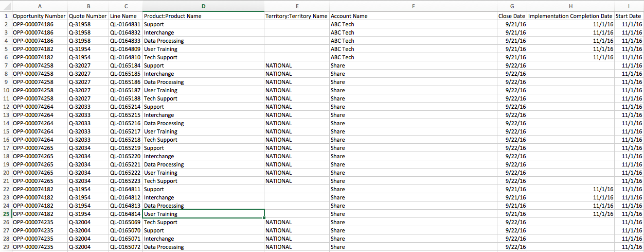Click the active "User Training" cell in row 25

click(x=203, y=214)
